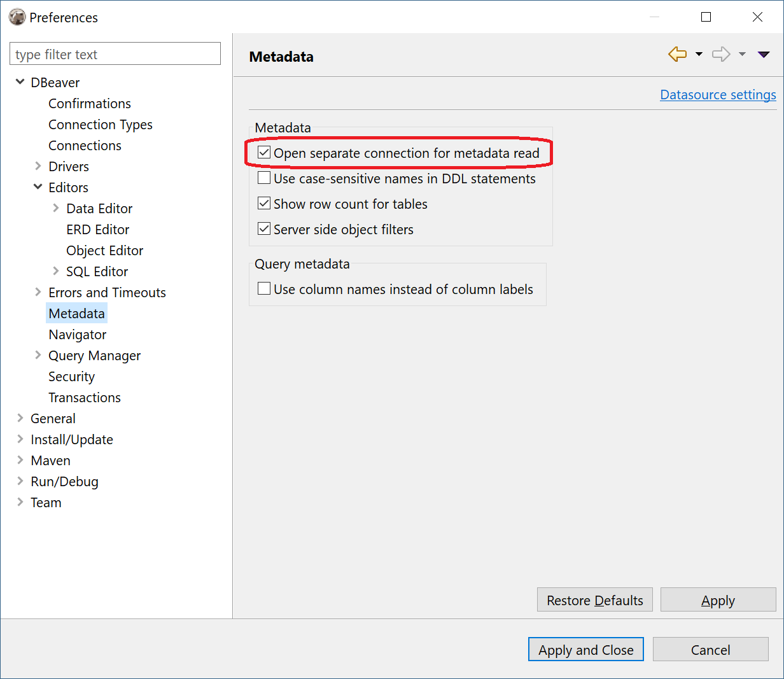Expand the Run/Debug node
The height and width of the screenshot is (679, 784).
click(20, 481)
